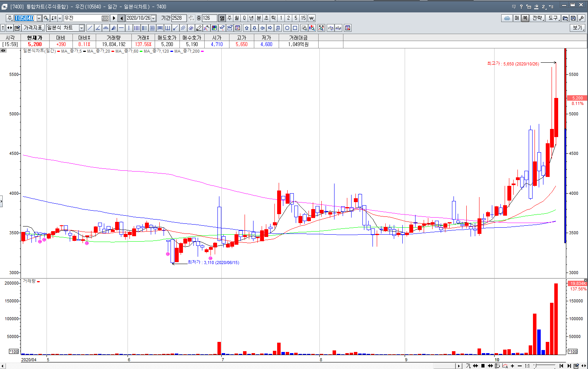
Task: Open the date 2020/10/26 dropdown
Action: pos(153,18)
